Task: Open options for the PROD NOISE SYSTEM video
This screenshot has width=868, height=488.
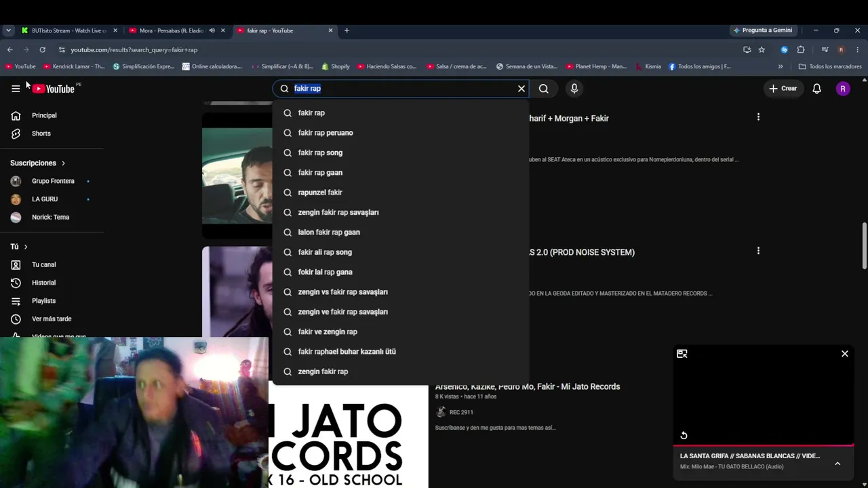Action: pos(758,251)
